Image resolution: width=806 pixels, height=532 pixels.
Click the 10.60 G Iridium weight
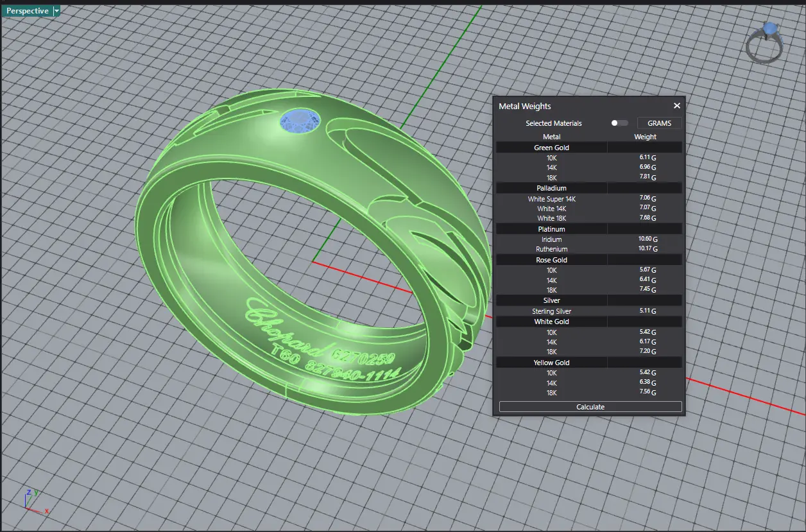[x=647, y=239]
